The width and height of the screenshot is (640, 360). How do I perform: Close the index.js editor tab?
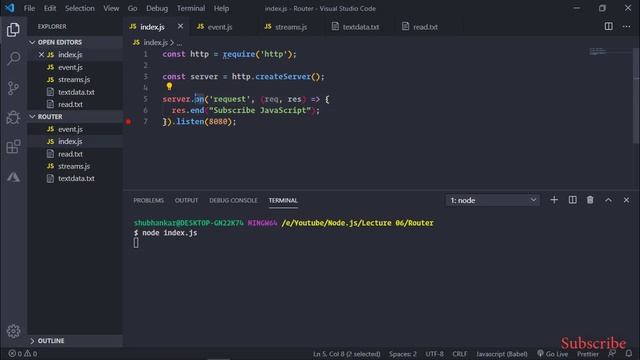coord(180,27)
